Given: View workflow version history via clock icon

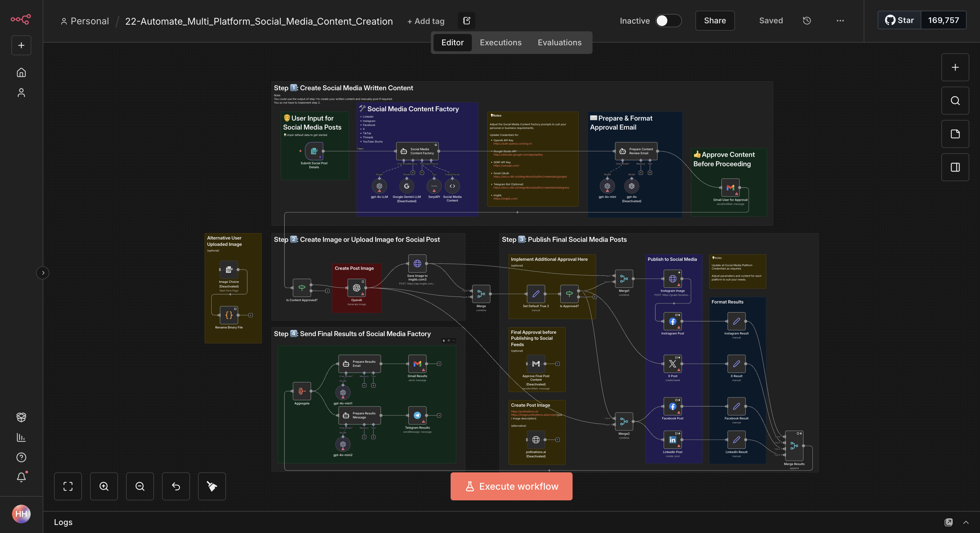Looking at the screenshot, I should click(x=807, y=21).
